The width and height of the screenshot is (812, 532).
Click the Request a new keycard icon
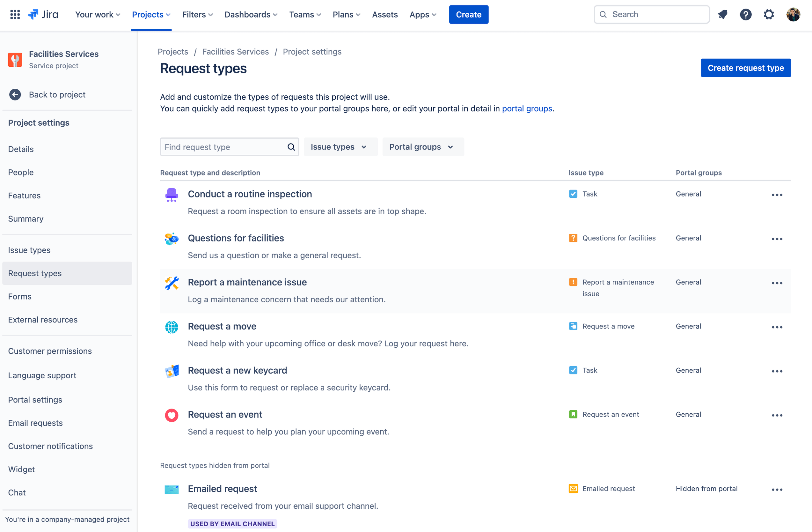click(x=172, y=370)
